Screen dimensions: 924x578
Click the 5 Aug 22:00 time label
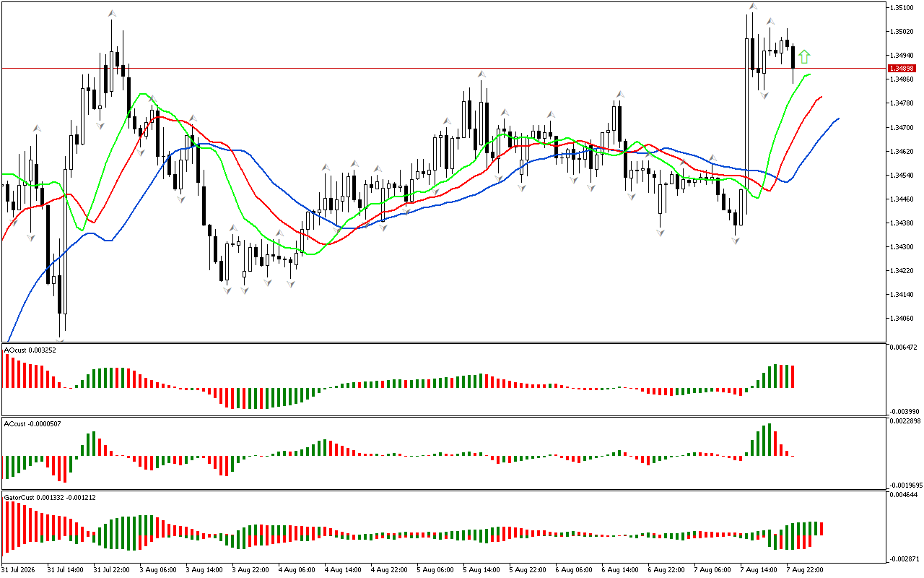click(x=527, y=569)
